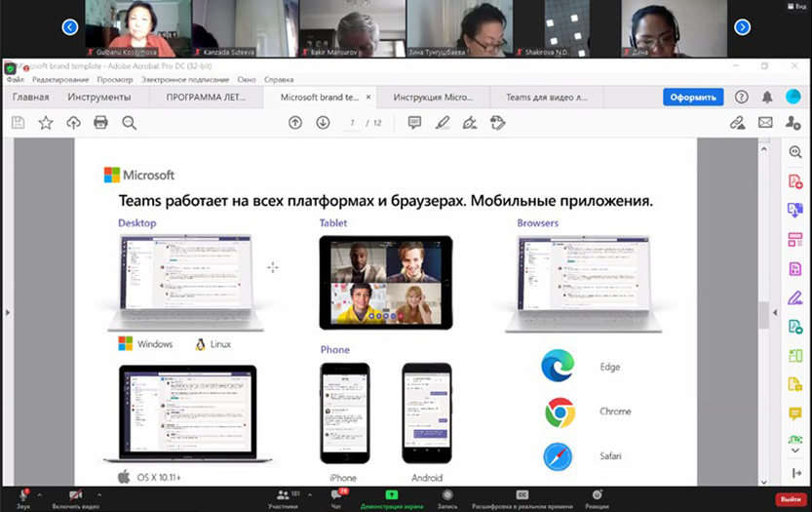Click the page number input field

point(353,123)
